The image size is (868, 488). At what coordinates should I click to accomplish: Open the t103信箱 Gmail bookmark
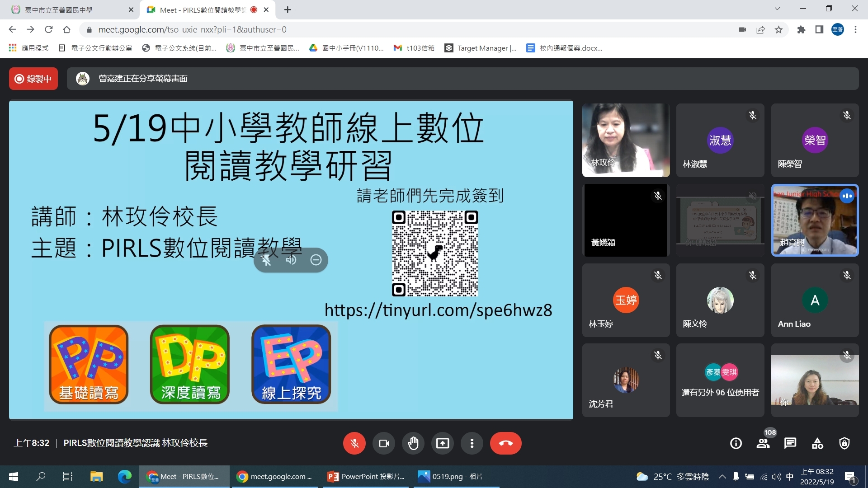[x=414, y=48]
